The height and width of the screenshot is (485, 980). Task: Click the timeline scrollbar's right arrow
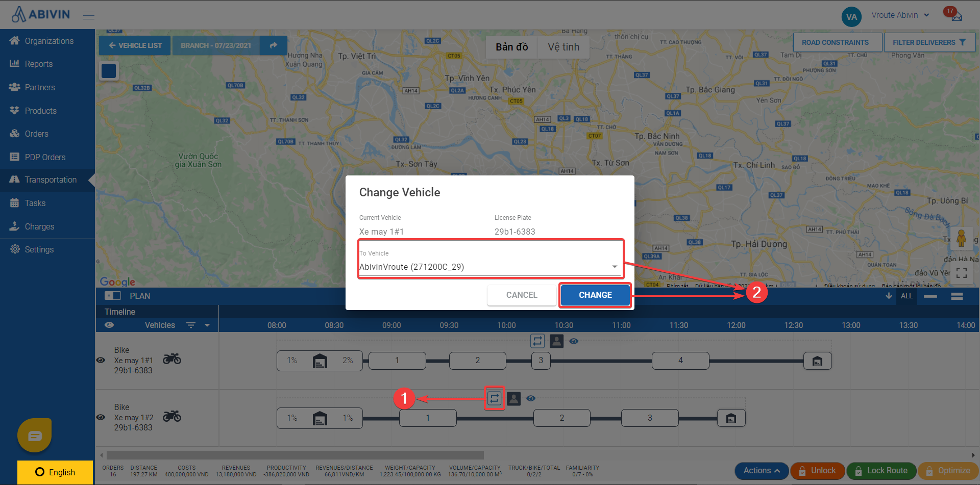(973, 455)
